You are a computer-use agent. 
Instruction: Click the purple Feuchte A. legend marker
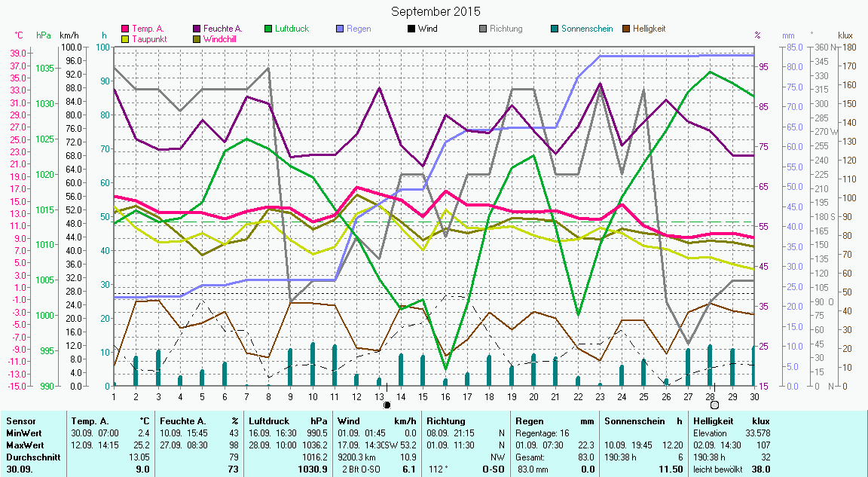(197, 29)
